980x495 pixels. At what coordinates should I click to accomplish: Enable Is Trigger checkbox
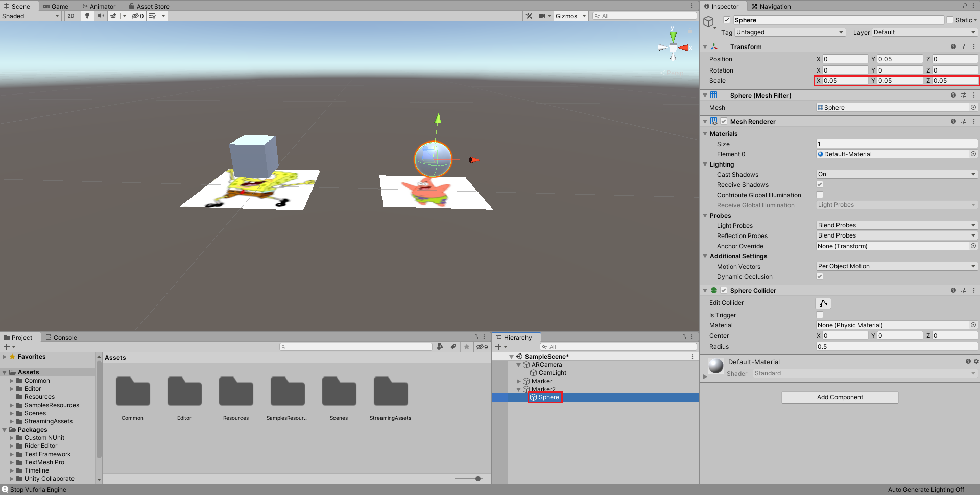(x=820, y=315)
